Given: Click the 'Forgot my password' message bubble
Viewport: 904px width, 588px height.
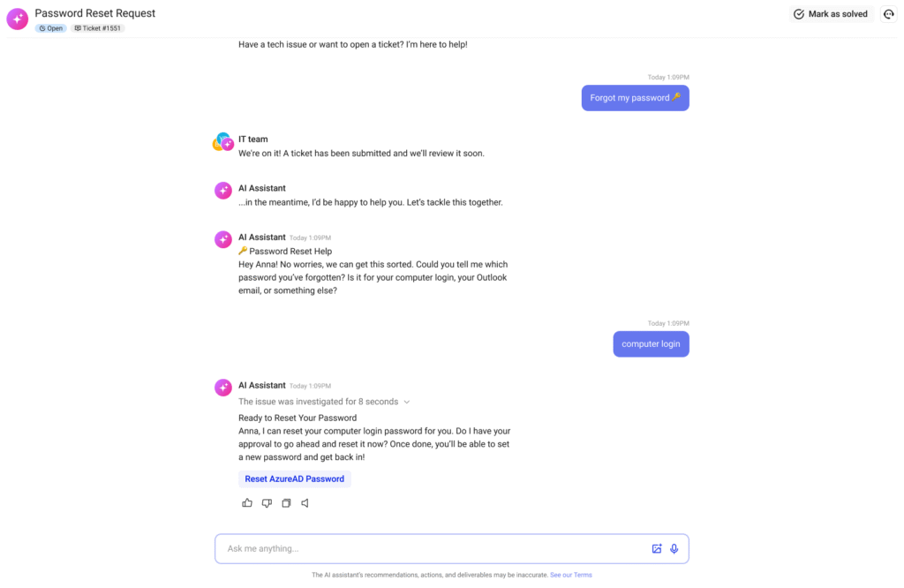Looking at the screenshot, I should pos(635,98).
